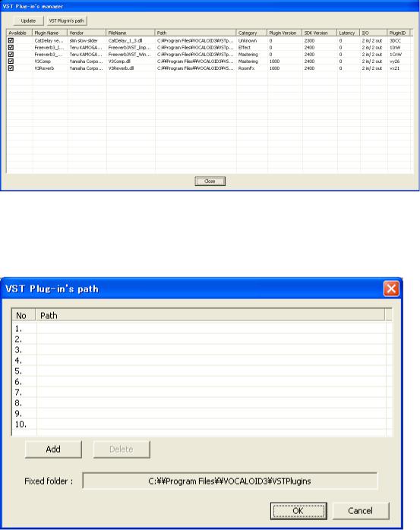The width and height of the screenshot is (420, 530).
Task: Select path row number 6
Action: [202, 382]
